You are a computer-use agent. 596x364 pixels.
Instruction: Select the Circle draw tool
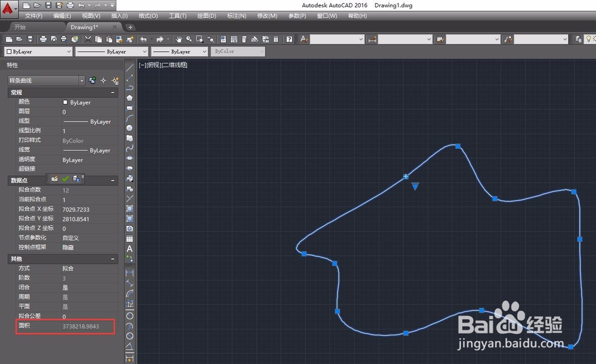click(129, 128)
